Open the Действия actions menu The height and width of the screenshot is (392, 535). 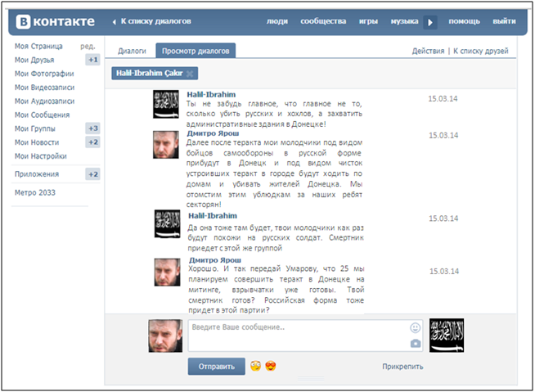click(x=428, y=52)
